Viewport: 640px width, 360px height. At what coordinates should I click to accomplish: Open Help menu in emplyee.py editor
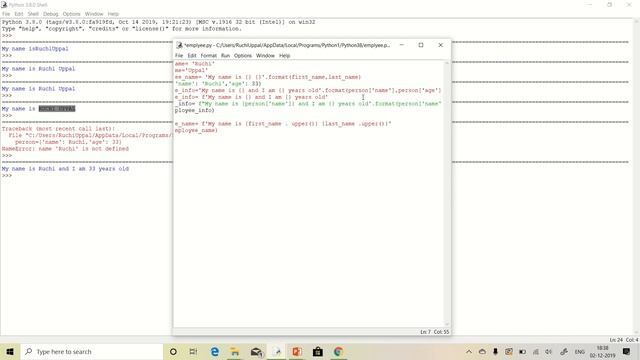pos(284,56)
